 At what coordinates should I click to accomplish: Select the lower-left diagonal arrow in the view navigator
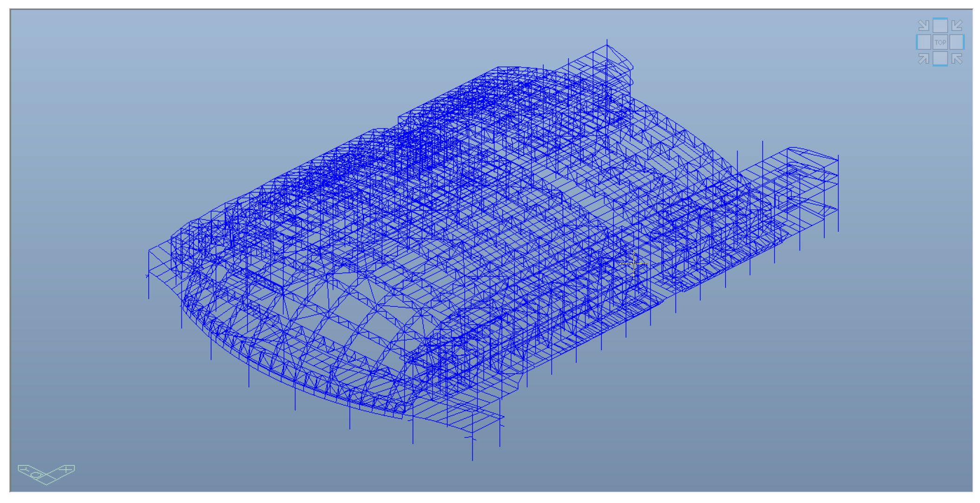tap(923, 59)
